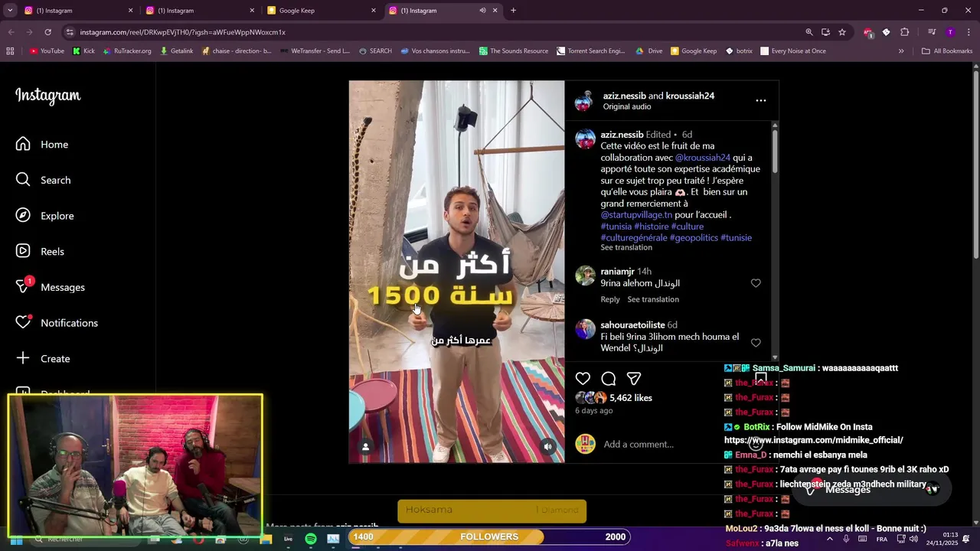Open Search in Instagram sidebar
Viewport: 980px width, 551px height.
coord(44,180)
